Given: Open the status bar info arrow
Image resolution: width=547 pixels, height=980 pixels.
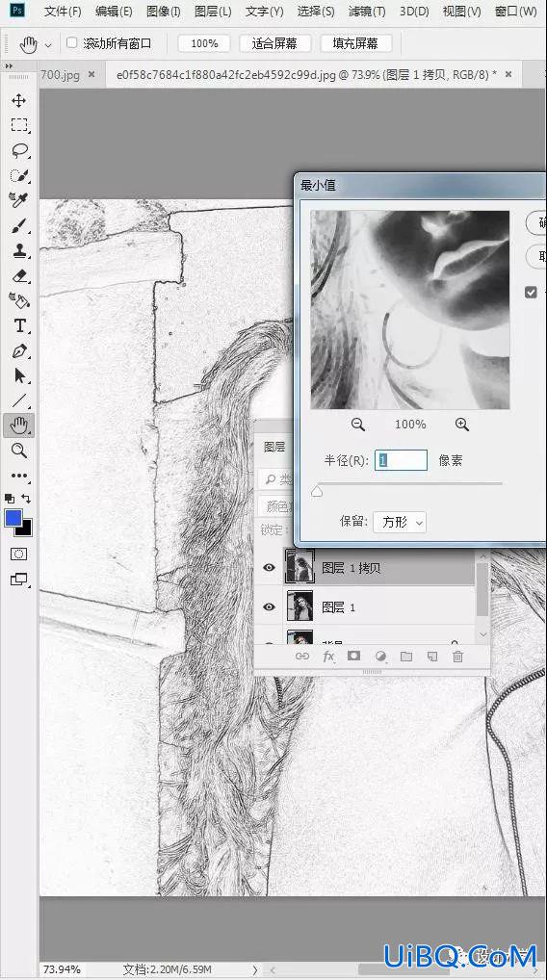Looking at the screenshot, I should coord(255,969).
